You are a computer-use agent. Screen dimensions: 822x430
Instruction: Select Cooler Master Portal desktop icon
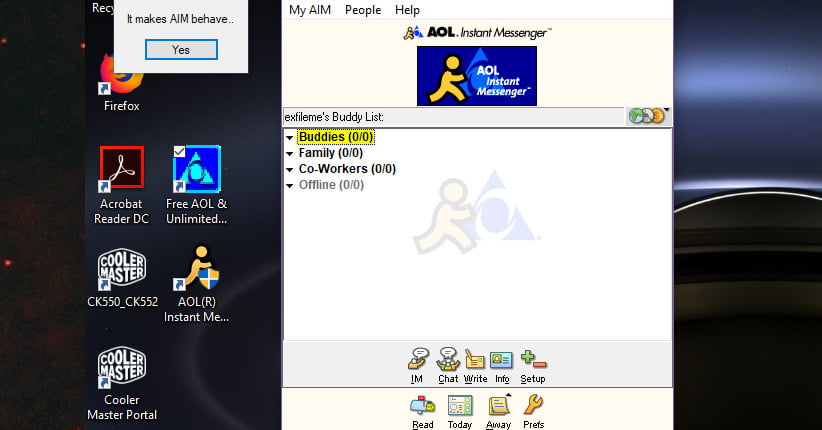[122, 383]
